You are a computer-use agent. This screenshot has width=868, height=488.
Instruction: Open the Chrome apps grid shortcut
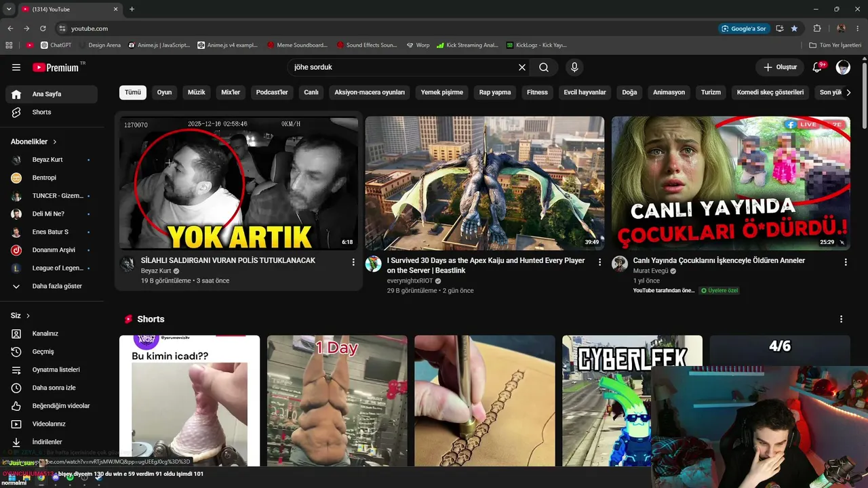tap(9, 45)
